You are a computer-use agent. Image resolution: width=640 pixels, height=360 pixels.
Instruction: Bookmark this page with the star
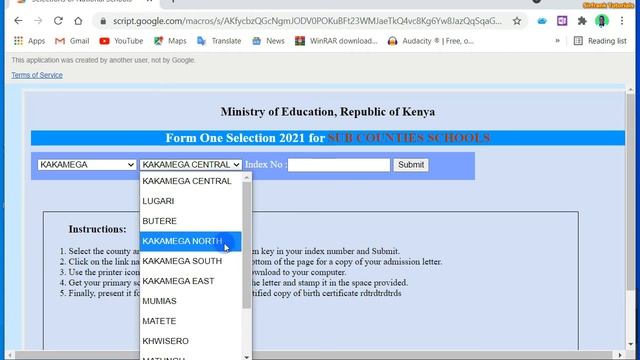click(517, 21)
